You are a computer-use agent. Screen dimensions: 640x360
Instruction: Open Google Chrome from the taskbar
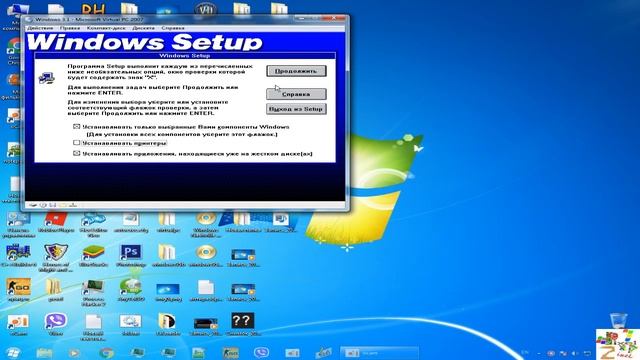click(107, 353)
